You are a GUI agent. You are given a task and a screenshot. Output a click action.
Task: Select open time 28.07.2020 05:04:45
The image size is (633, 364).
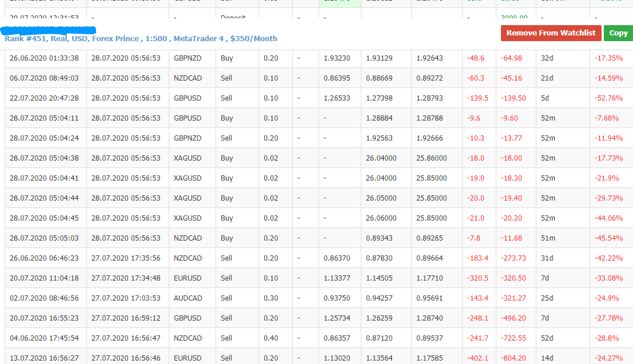44,218
